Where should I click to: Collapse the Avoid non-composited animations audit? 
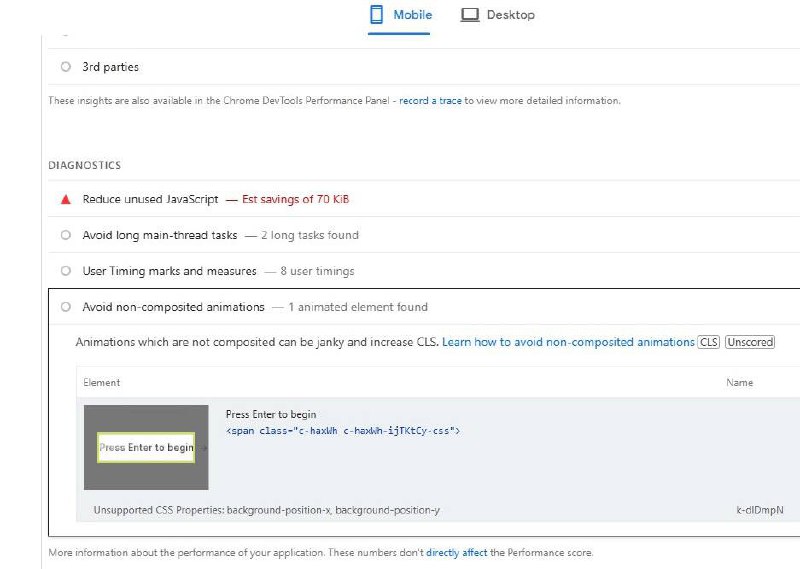click(173, 307)
